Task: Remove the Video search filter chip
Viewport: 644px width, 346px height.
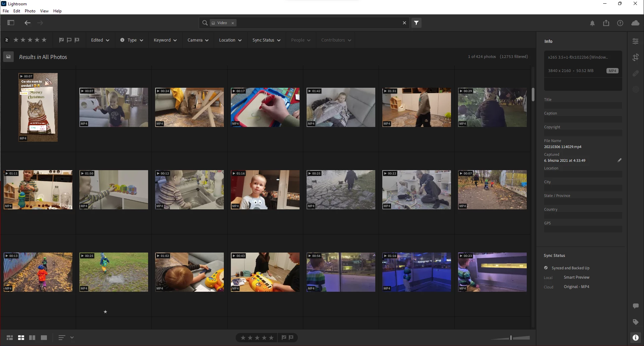Action: click(233, 23)
